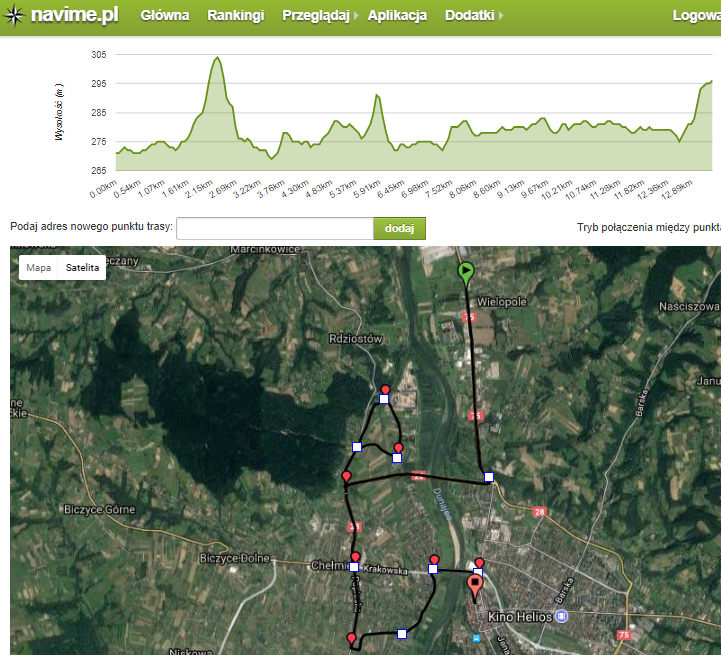Focus the new route point address field
Image resolution: width=721 pixels, height=655 pixels.
pyautogui.click(x=274, y=228)
